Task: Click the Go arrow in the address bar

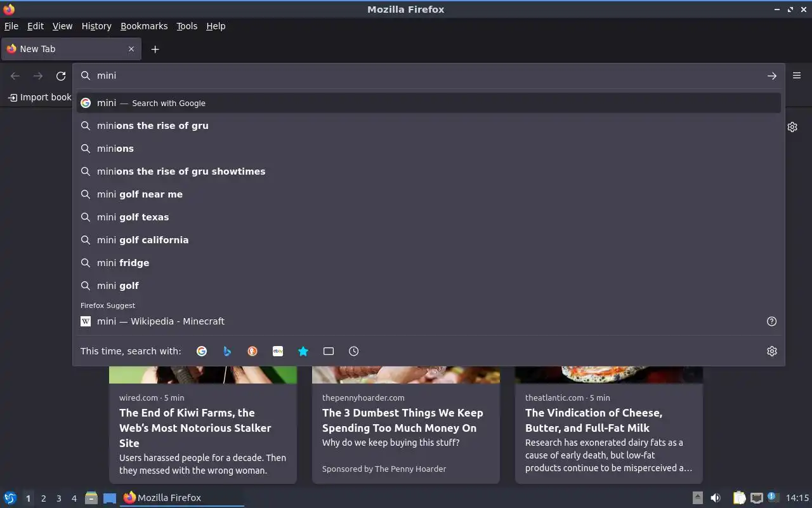Action: [x=771, y=76]
